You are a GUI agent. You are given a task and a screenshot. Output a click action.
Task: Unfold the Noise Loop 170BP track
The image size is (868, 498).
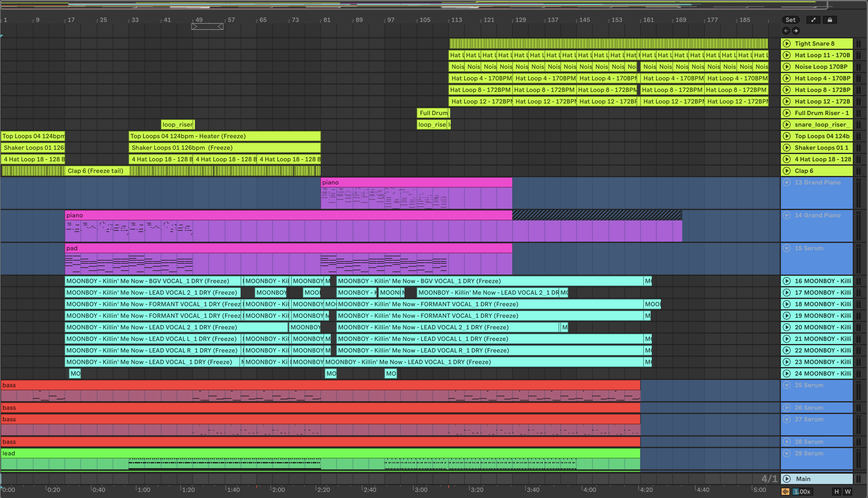coord(787,67)
